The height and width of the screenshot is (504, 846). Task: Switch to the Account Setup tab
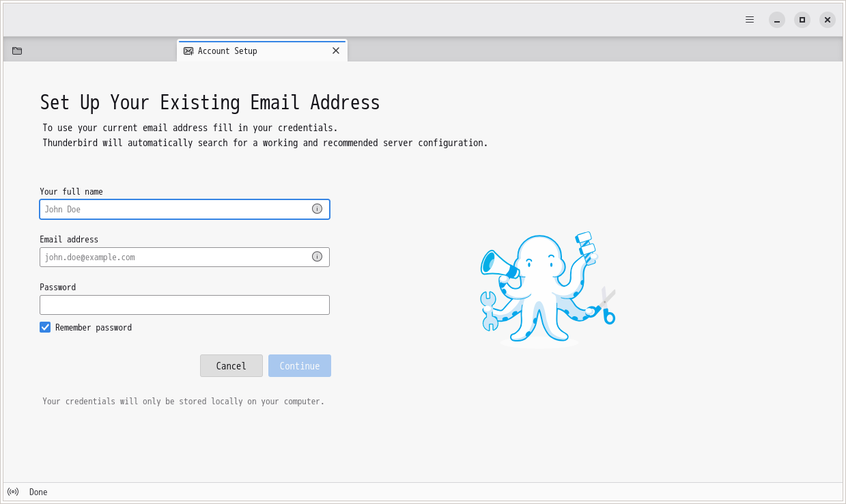tap(262, 51)
